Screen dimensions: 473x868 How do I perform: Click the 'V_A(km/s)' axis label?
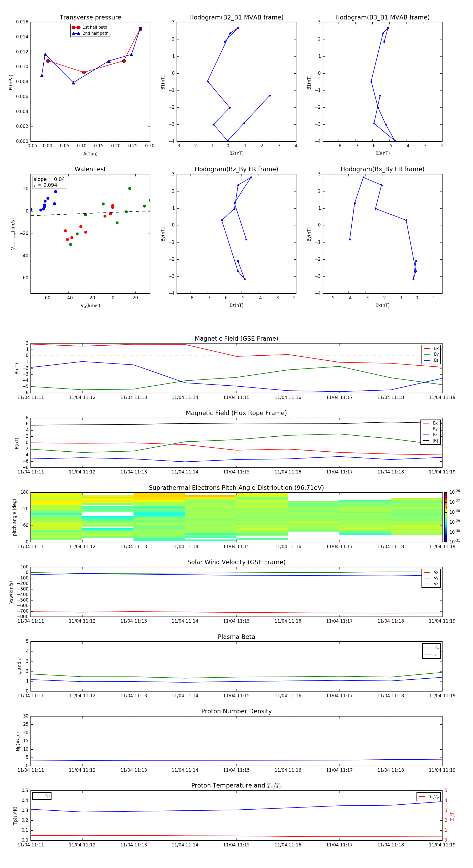(x=90, y=306)
